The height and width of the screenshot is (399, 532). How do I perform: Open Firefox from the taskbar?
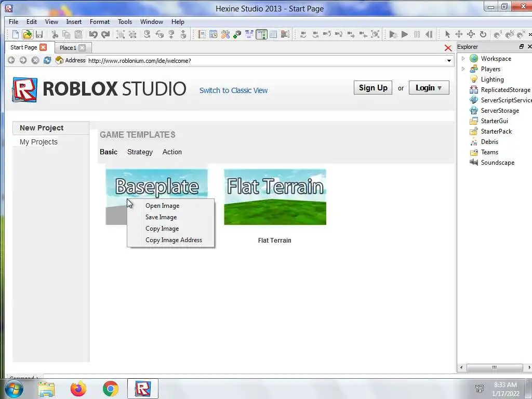[x=78, y=389]
